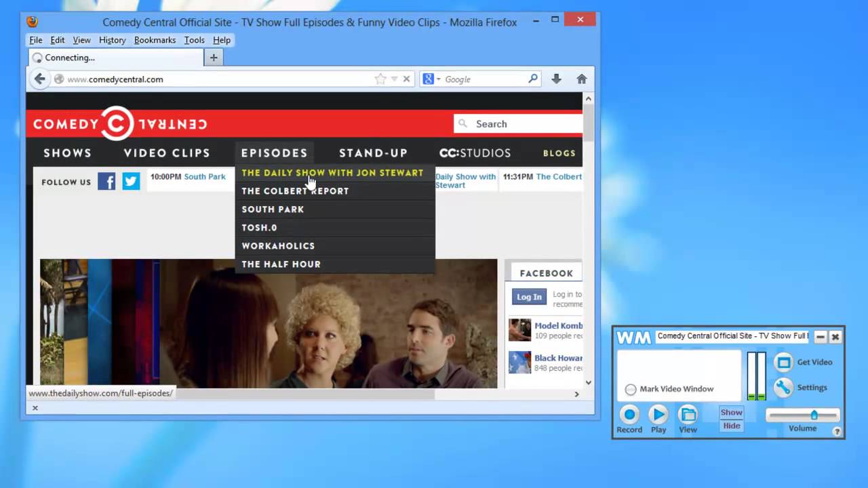Click site identity globe icon

pos(59,79)
